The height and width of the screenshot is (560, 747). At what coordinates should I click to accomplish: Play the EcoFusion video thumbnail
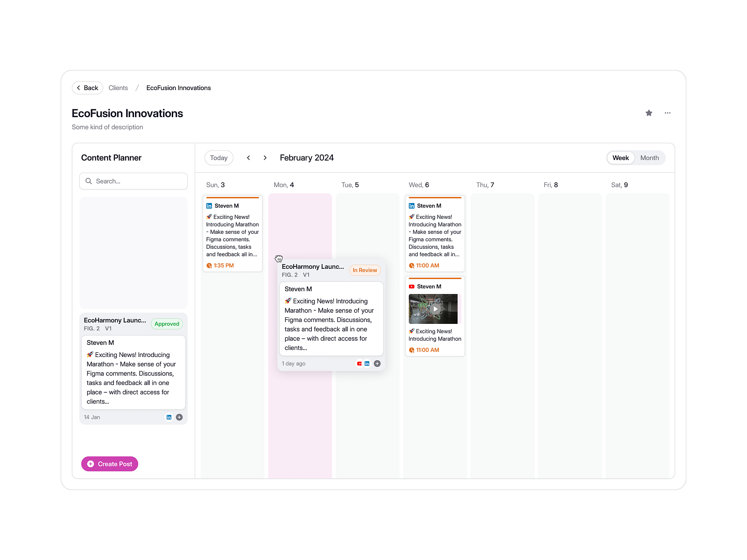point(434,308)
